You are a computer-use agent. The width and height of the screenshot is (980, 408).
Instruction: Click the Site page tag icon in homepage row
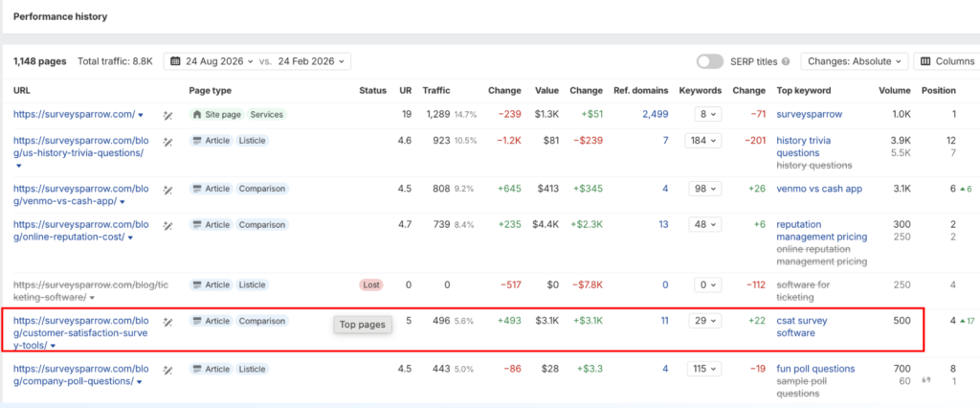pyautogui.click(x=198, y=115)
